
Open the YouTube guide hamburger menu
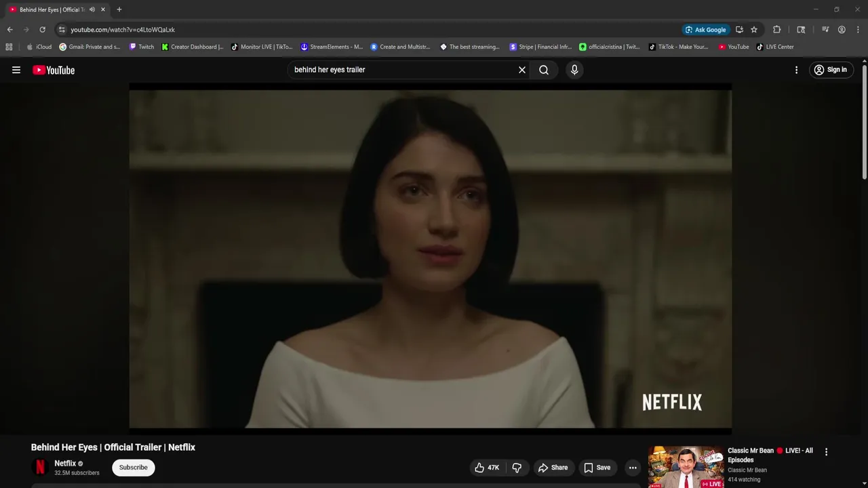click(16, 70)
